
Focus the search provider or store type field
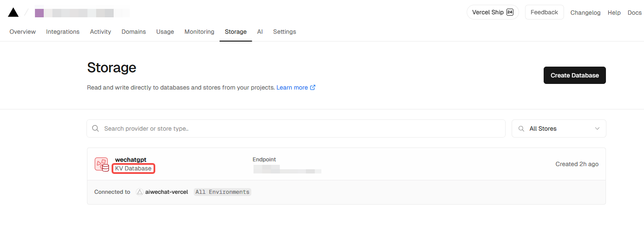pos(298,128)
